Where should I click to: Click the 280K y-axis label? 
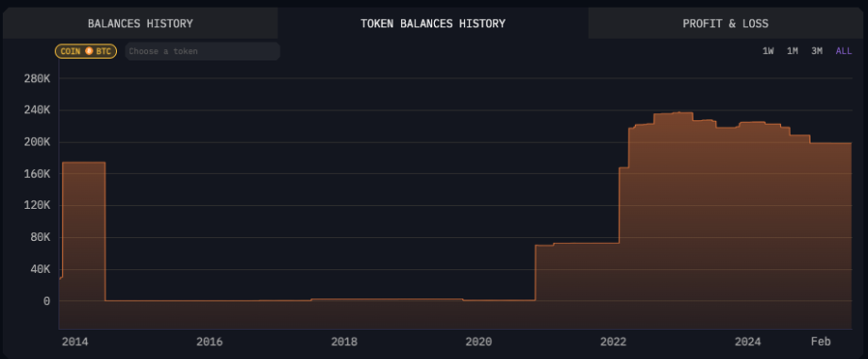37,78
